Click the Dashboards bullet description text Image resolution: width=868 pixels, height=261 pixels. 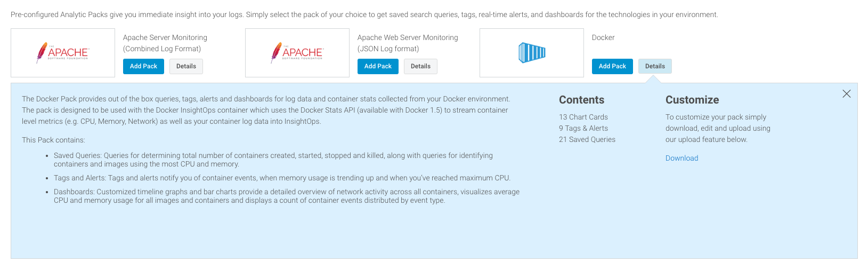point(287,196)
